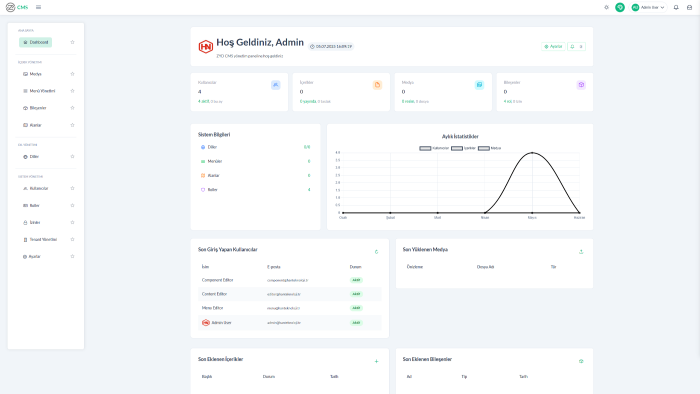Open Bileşenler in the sidebar
700x394 pixels.
coord(34,108)
